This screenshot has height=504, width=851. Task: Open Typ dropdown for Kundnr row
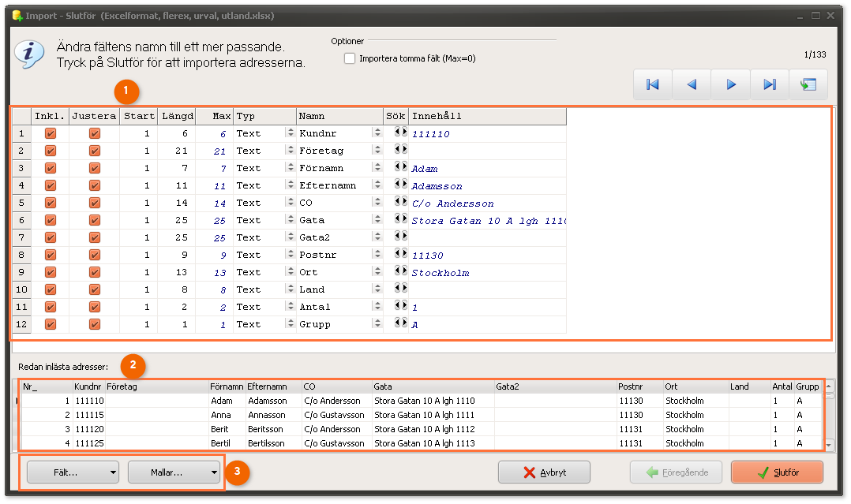[x=291, y=133]
